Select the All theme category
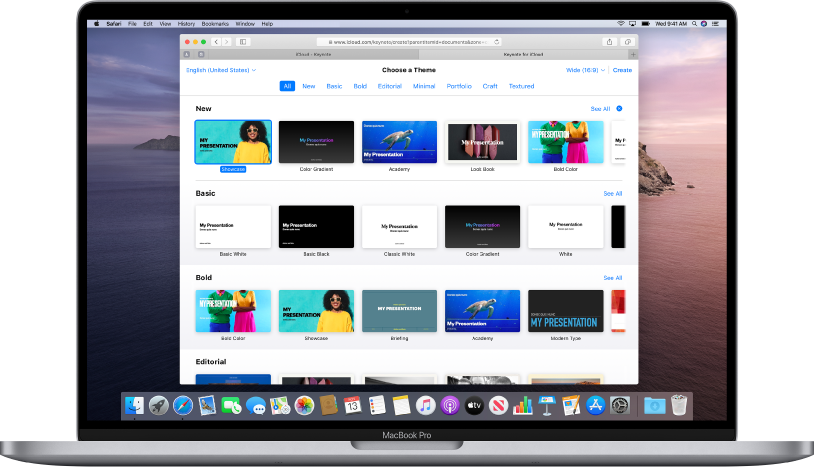 (x=287, y=86)
